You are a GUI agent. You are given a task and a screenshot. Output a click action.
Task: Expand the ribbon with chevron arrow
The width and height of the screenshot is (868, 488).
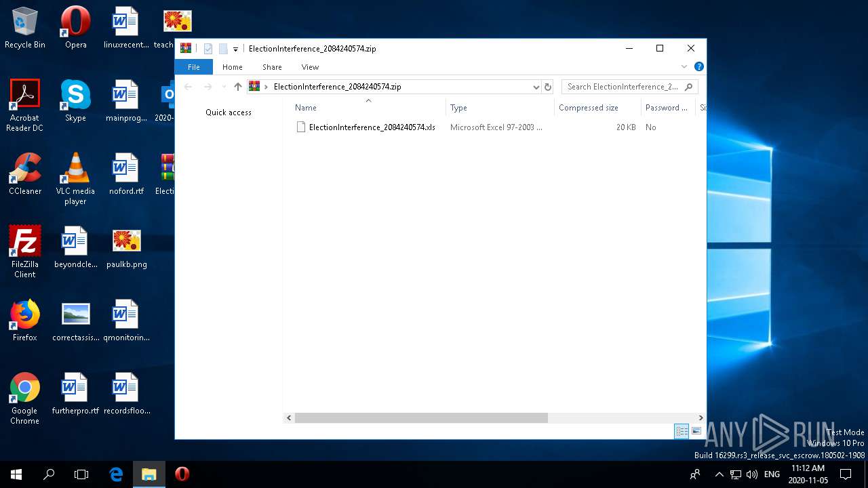684,66
